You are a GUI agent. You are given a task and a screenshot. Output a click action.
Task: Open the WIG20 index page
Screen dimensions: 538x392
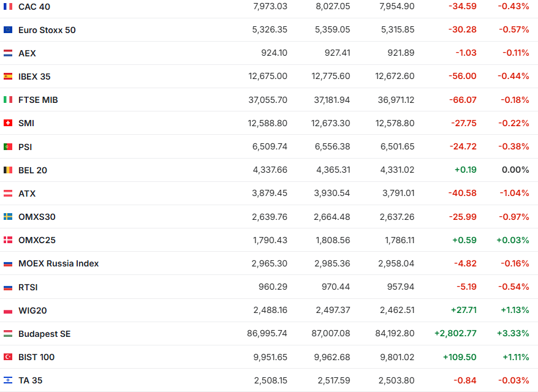(x=32, y=311)
